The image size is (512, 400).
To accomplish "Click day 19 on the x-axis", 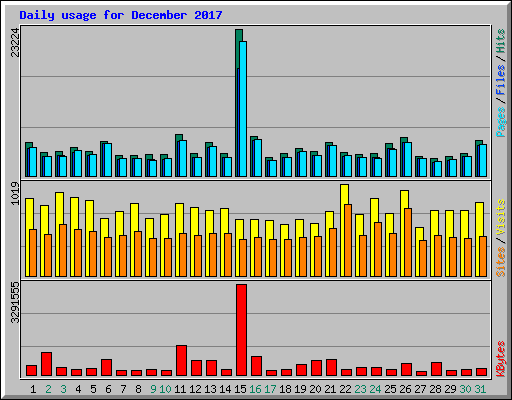I will pyautogui.click(x=300, y=389).
